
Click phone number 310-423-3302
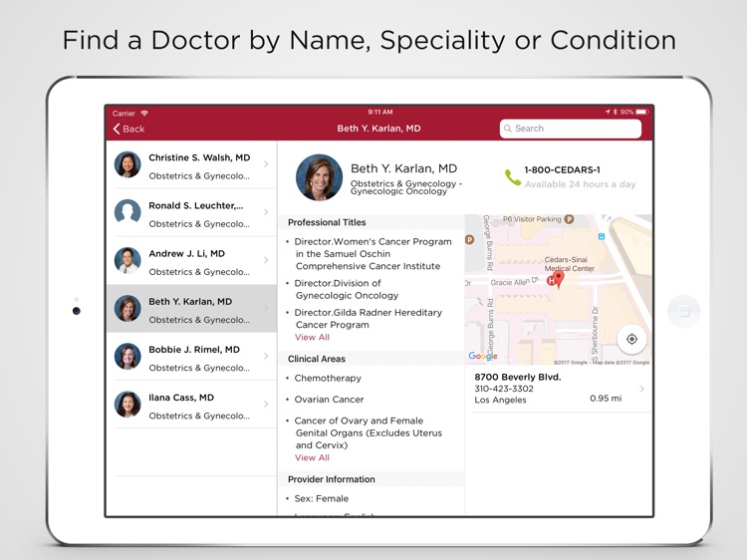coord(504,389)
